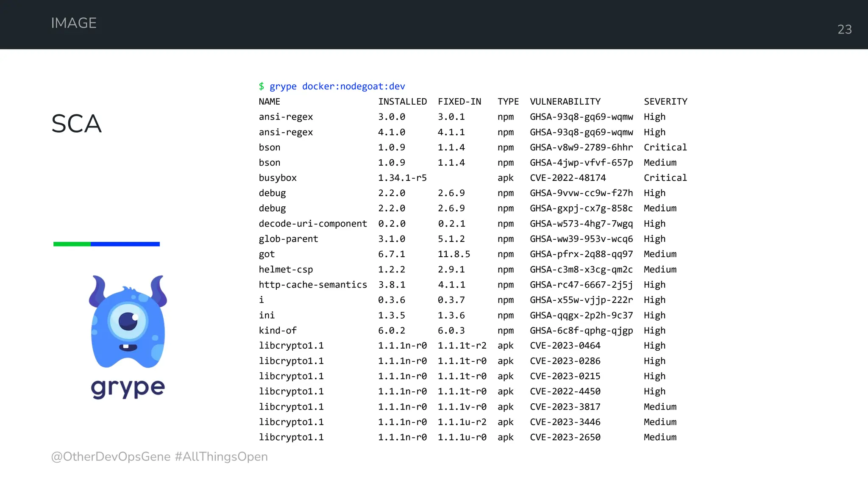Click CVE-2023-3817 vulnerability ID
This screenshot has height=488, width=868.
[x=565, y=407]
